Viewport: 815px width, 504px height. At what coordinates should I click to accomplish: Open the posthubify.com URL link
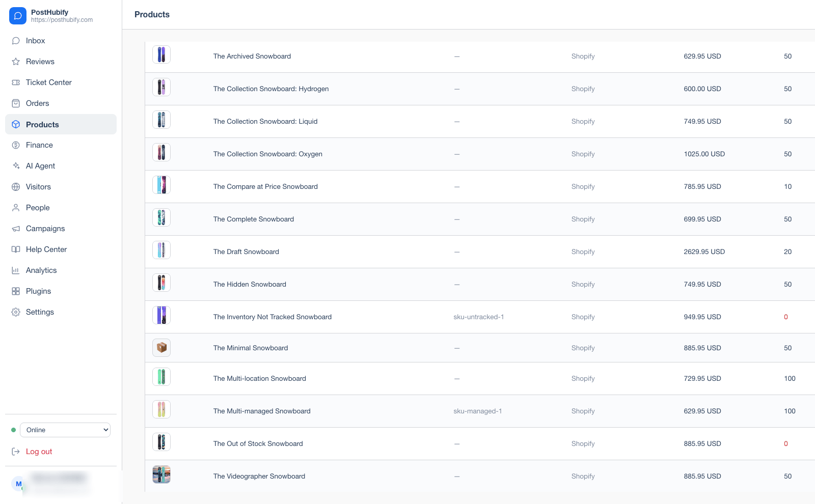[62, 20]
